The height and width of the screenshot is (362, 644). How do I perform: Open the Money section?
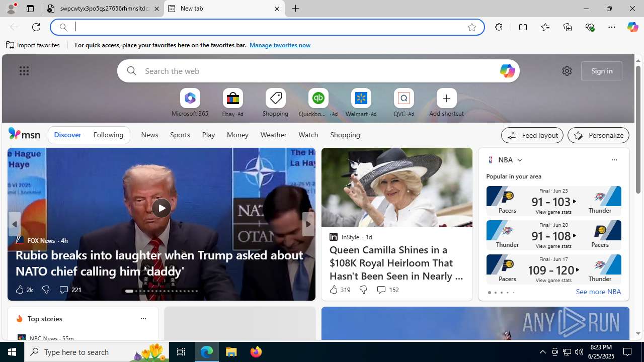(x=237, y=135)
